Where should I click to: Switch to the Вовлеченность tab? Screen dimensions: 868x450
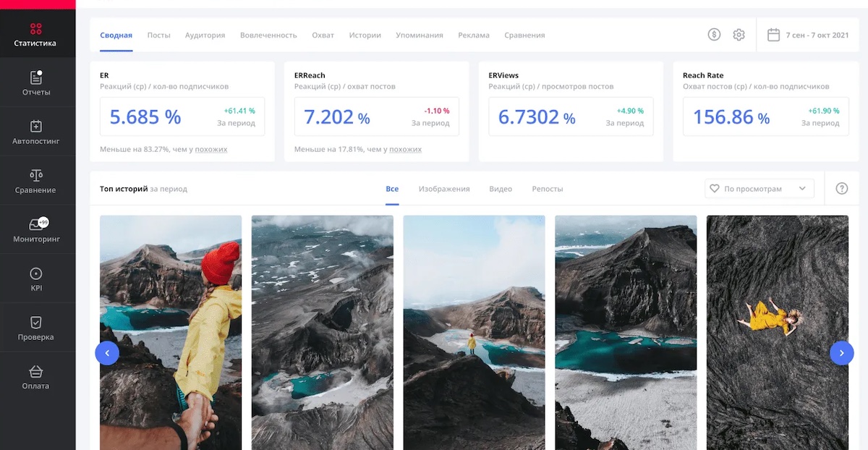click(268, 35)
